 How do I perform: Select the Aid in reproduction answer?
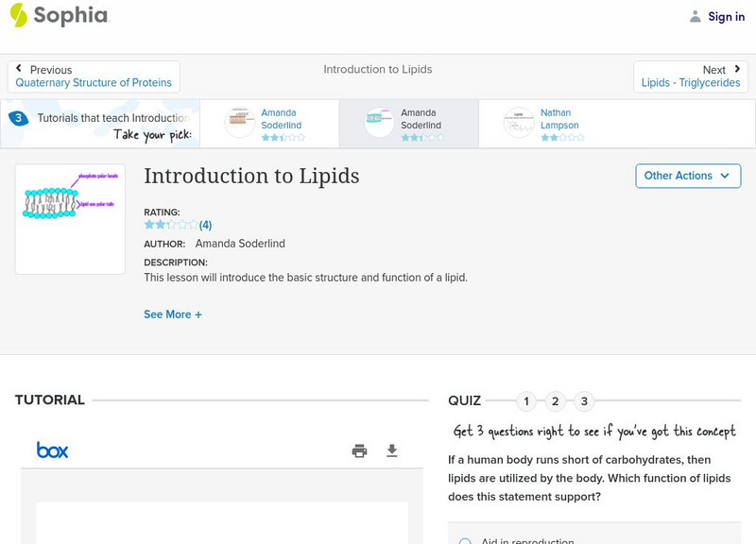(464, 541)
